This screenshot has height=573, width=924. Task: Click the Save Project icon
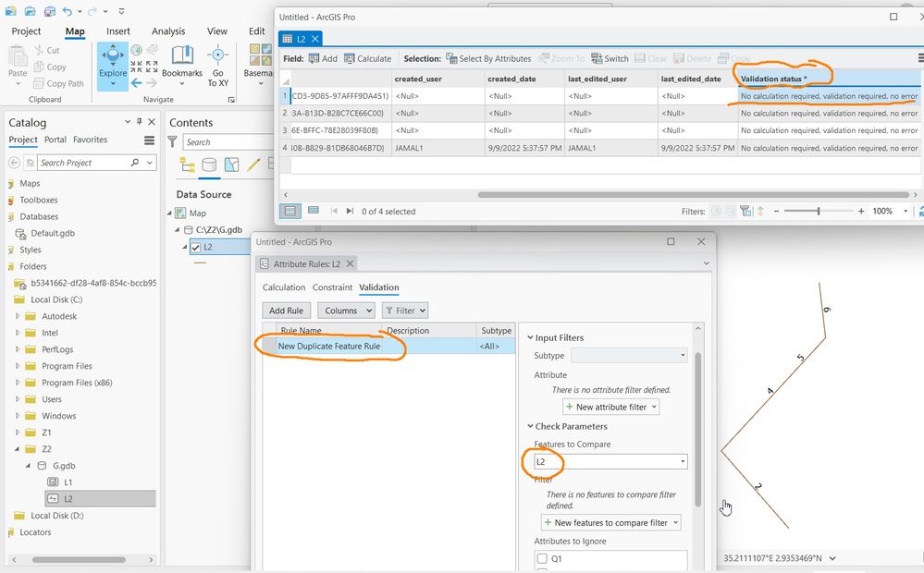(x=50, y=11)
